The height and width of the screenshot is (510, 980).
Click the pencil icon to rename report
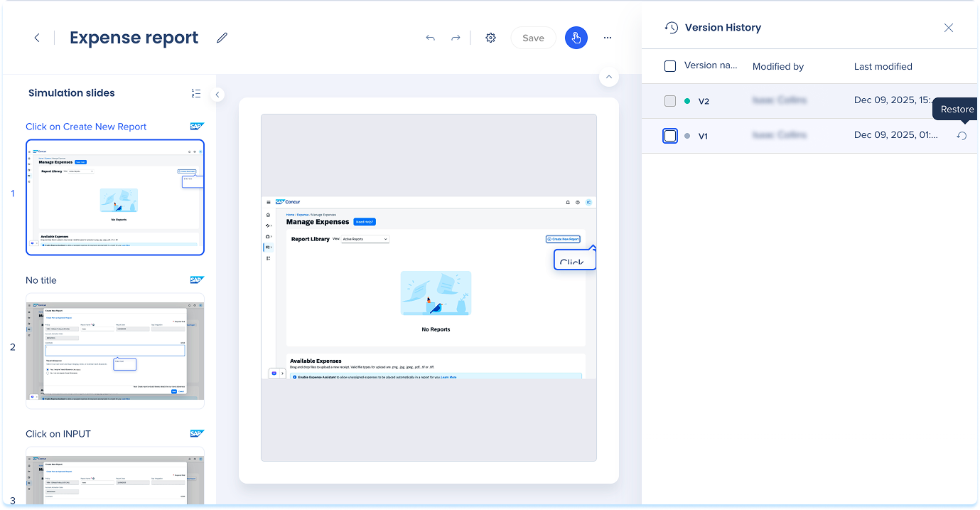[222, 38]
